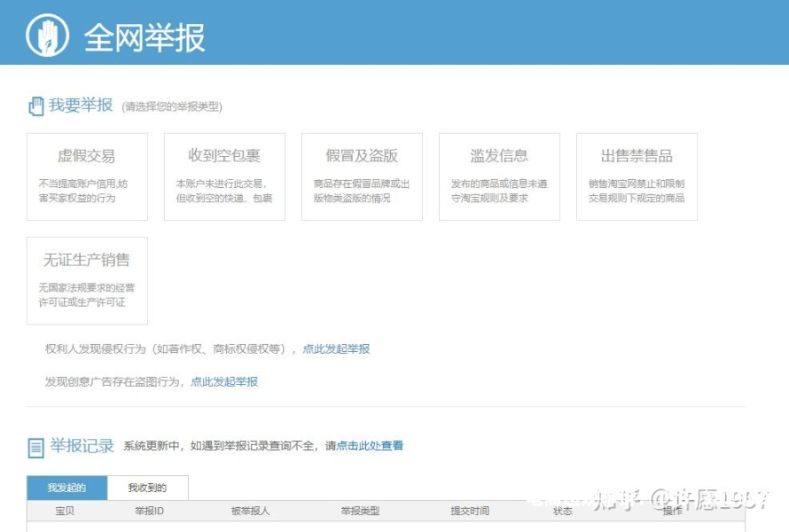Click the document icon beside 举报记录

[x=36, y=447]
